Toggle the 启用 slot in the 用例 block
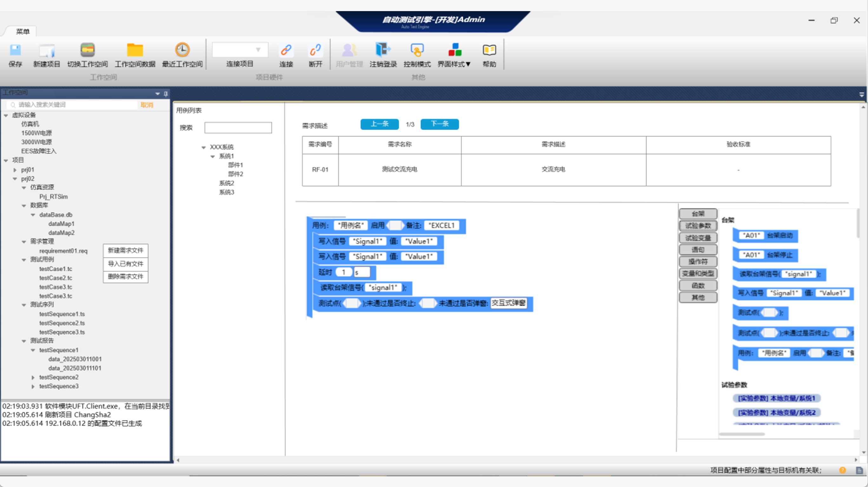Image resolution: width=868 pixels, height=487 pixels. 395,225
